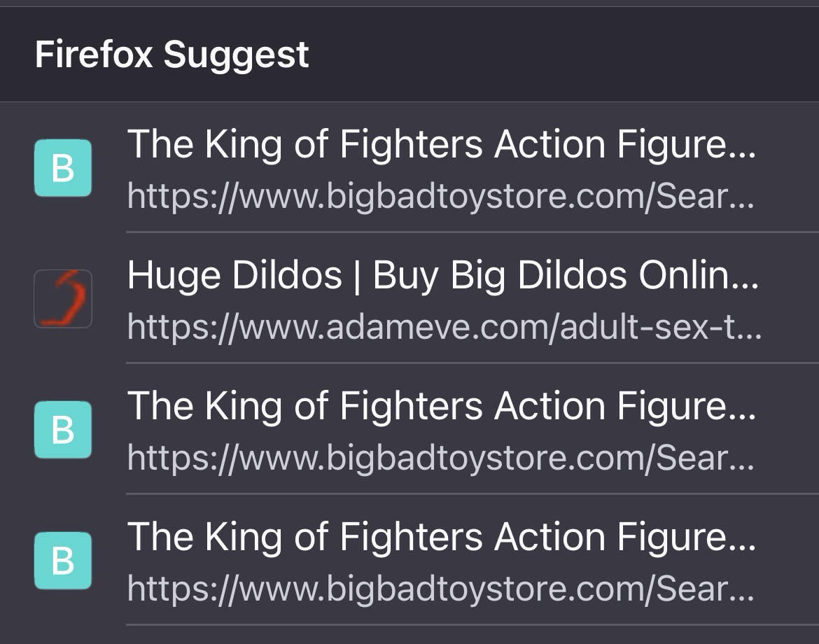The width and height of the screenshot is (819, 644).
Task: Click the empty header bar right of Firefox Suggest
Action: tap(560, 55)
